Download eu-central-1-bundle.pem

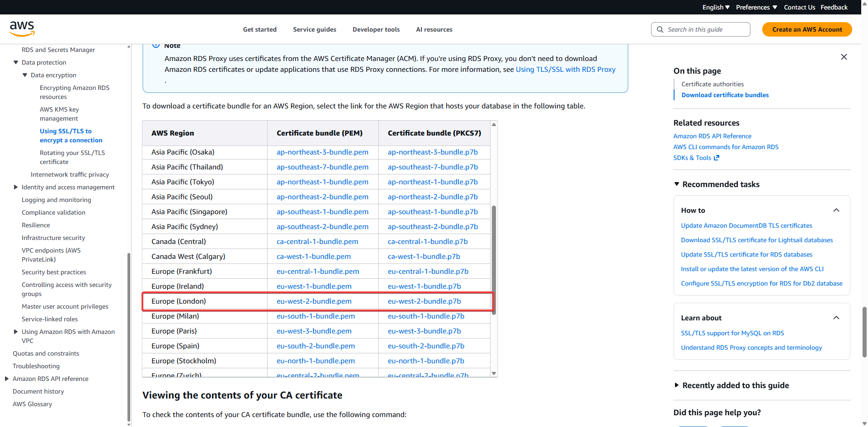point(318,272)
